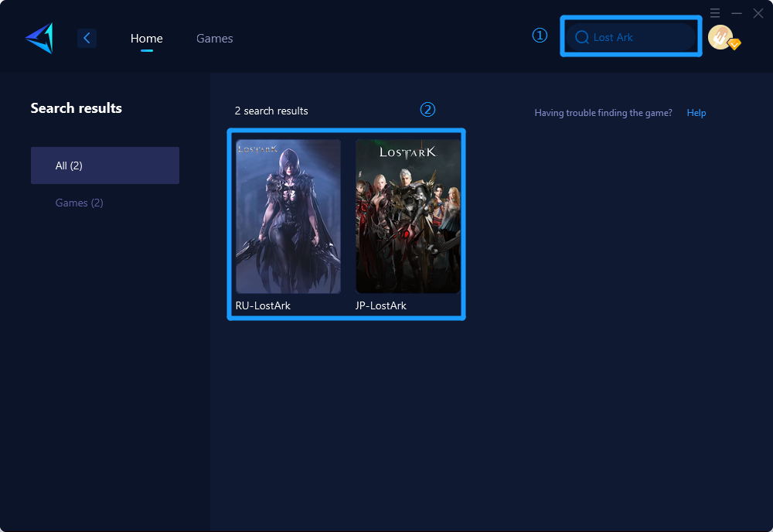Focus the Lost Ark search field
773x532 pixels.
click(631, 37)
